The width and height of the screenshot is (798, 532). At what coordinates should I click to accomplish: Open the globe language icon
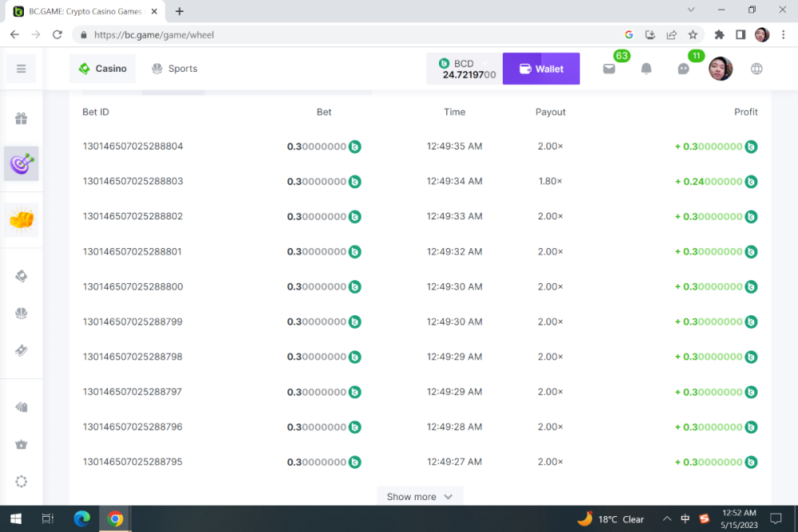pyautogui.click(x=757, y=69)
